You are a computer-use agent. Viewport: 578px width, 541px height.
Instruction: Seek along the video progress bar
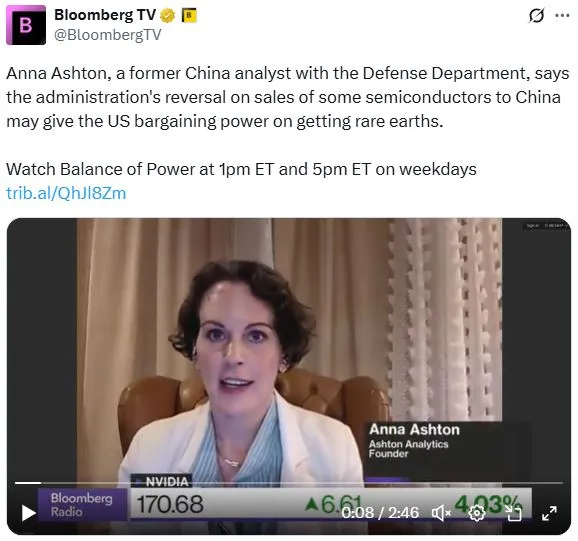coord(289,482)
